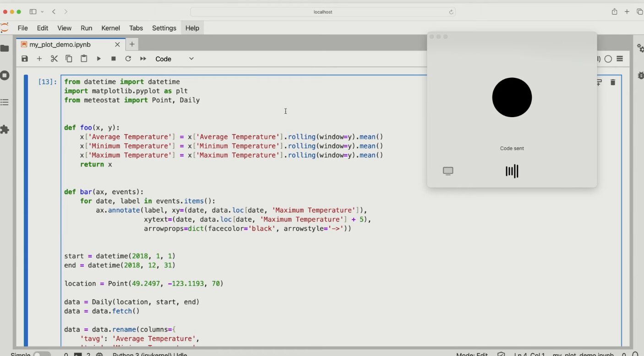Click the screen icon in the floating window
The height and width of the screenshot is (356, 644).
click(448, 171)
